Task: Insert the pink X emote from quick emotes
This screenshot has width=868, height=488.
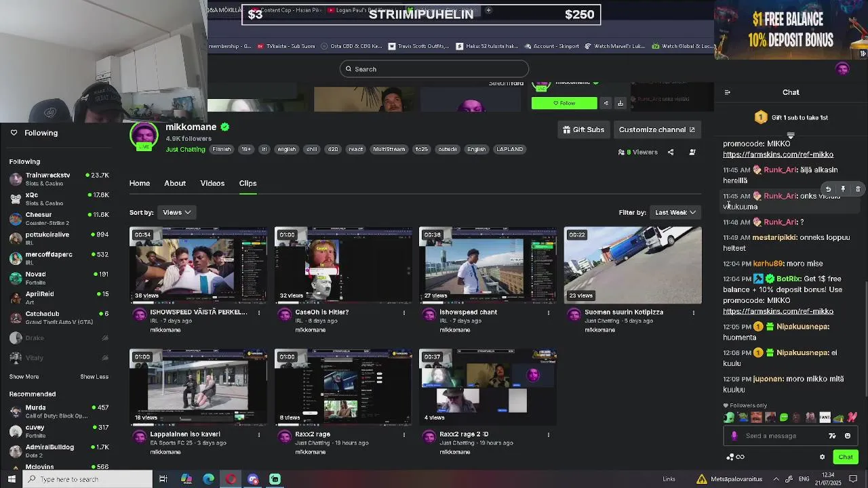Action: coord(852,418)
